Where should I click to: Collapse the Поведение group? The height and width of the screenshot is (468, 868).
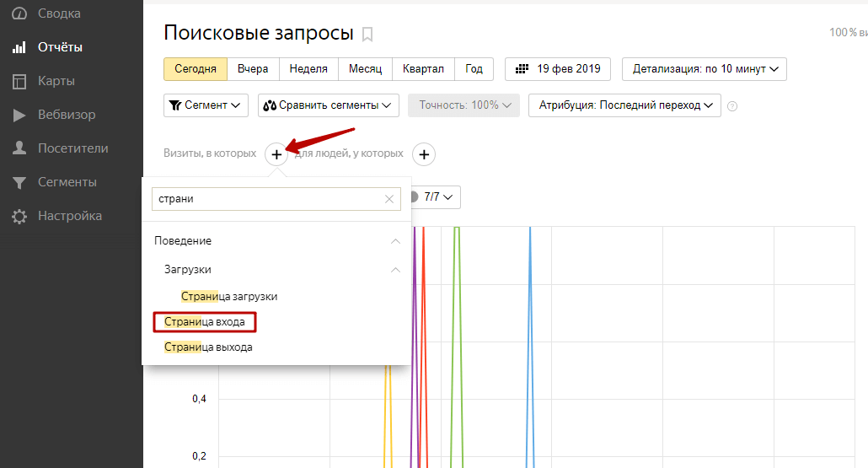pos(395,241)
